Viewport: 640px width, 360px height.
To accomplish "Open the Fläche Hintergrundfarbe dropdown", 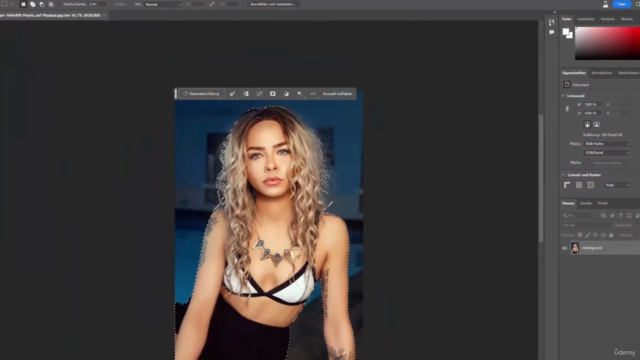I will coord(610,163).
